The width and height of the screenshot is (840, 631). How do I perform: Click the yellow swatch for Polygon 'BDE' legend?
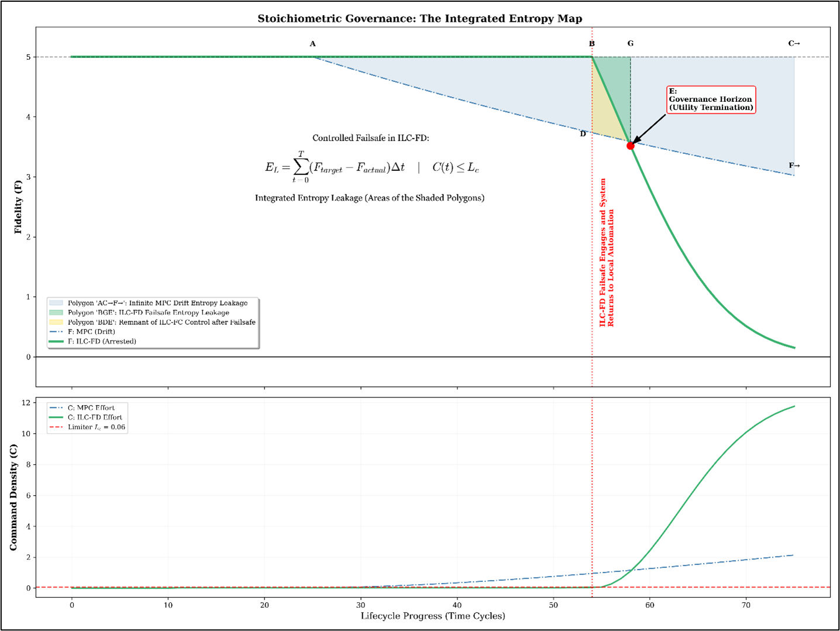coord(56,322)
